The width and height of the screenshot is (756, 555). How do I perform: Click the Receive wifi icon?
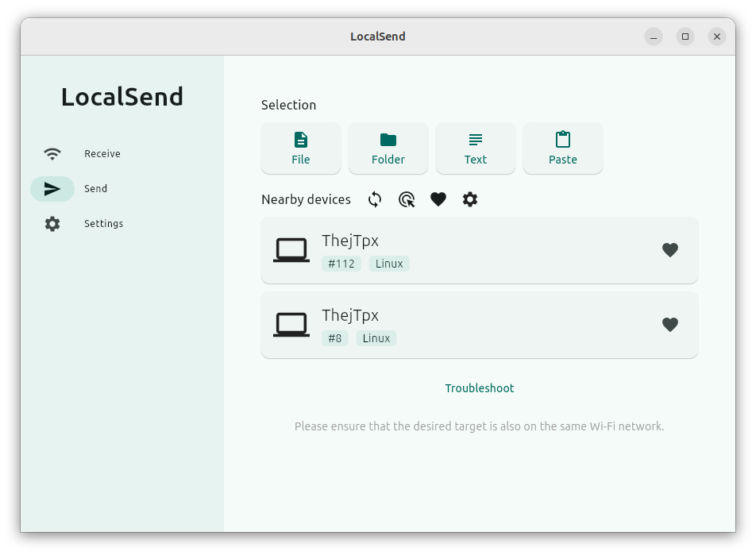(x=52, y=154)
